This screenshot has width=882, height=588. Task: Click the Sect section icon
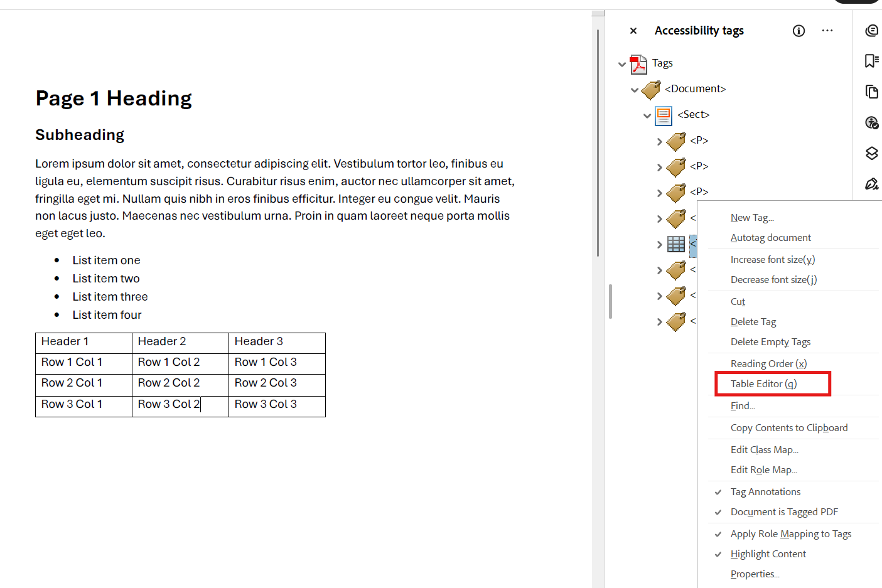(x=664, y=115)
